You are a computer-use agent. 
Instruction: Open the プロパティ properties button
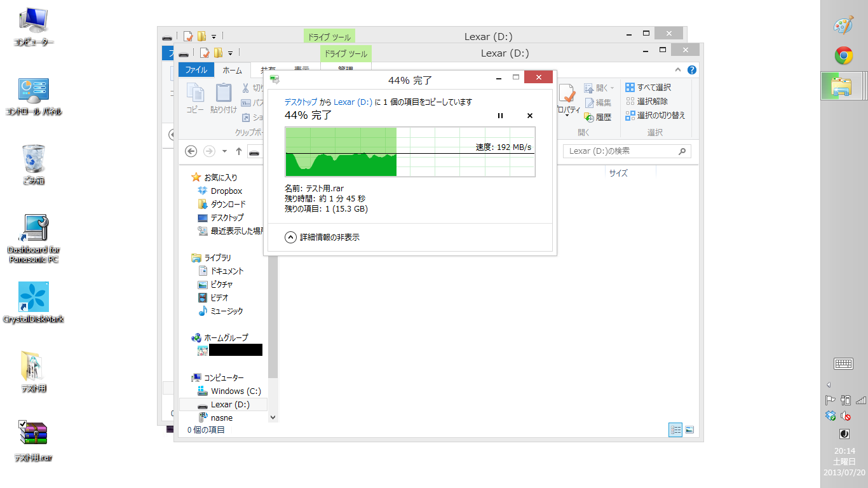(568, 100)
